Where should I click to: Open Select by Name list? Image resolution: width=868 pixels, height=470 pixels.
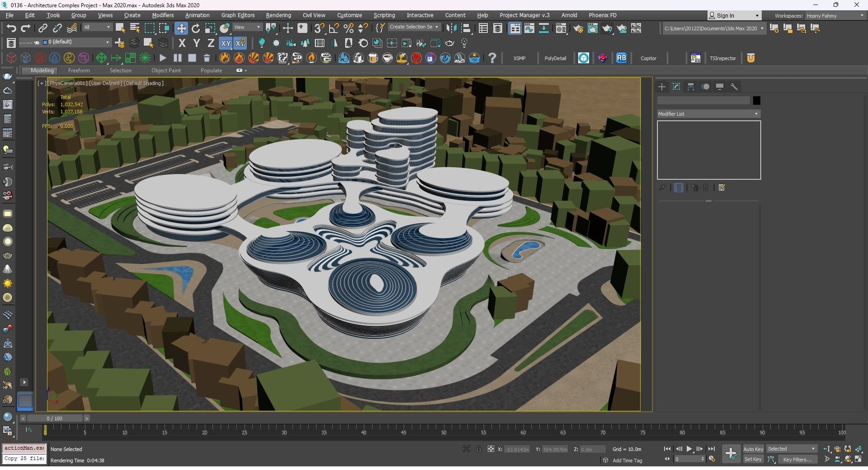click(135, 28)
